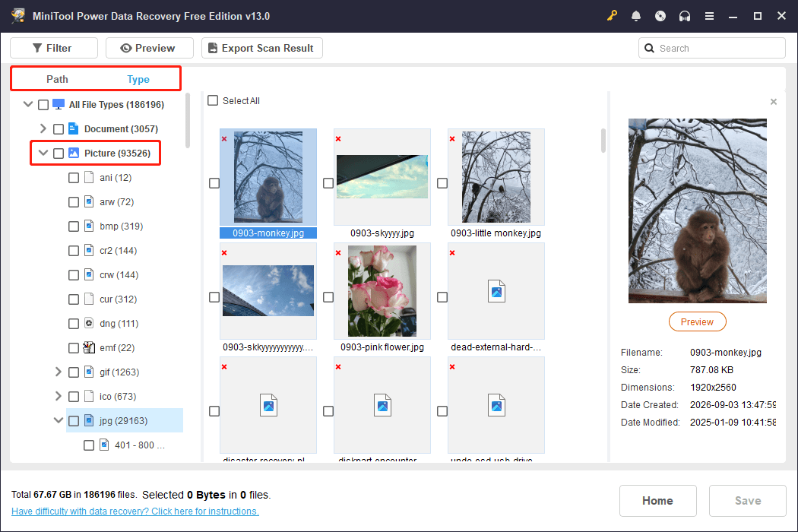Image resolution: width=798 pixels, height=532 pixels.
Task: Check the Select All checkbox
Action: (214, 100)
